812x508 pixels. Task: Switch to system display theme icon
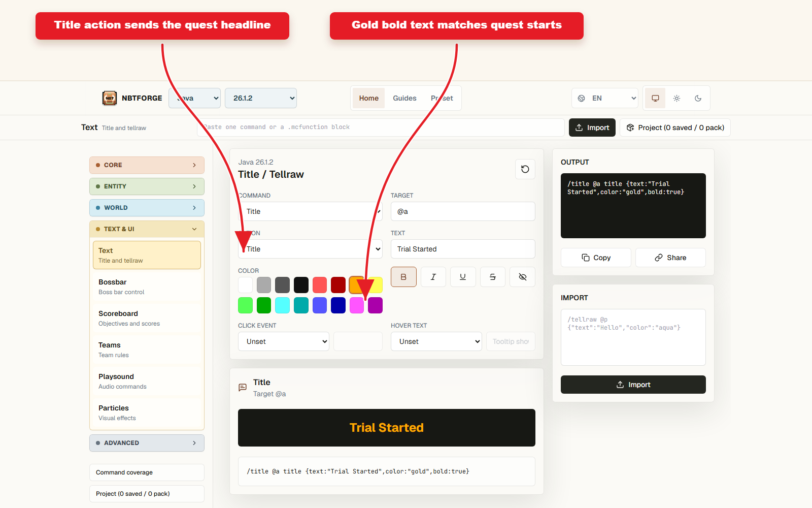tap(655, 98)
